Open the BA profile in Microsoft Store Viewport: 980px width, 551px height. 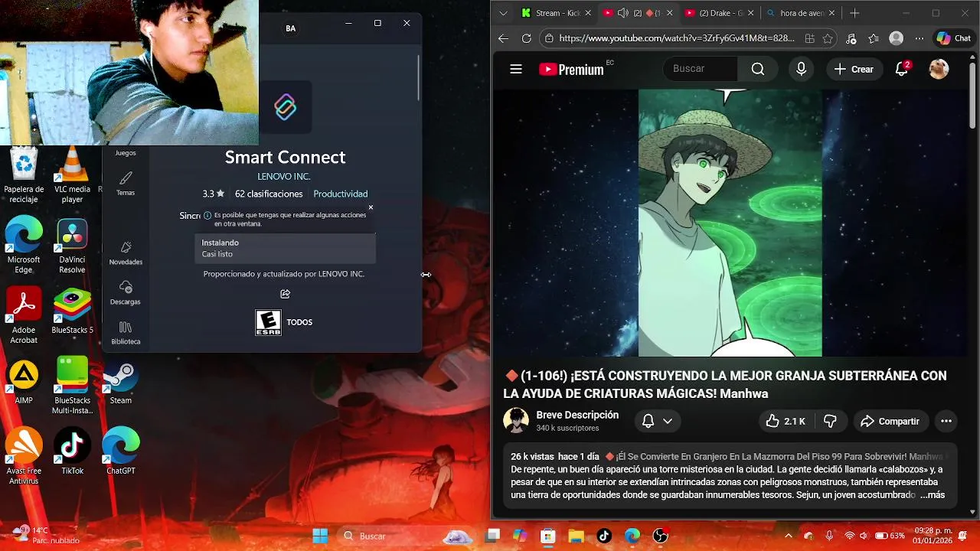(291, 28)
